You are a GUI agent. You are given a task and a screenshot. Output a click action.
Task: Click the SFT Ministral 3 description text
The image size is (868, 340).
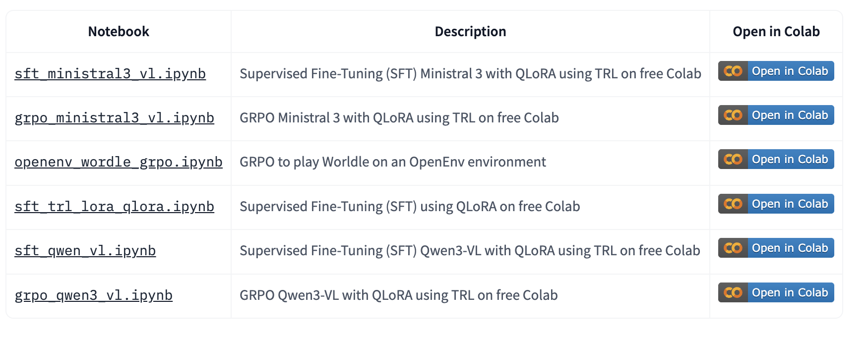(470, 74)
